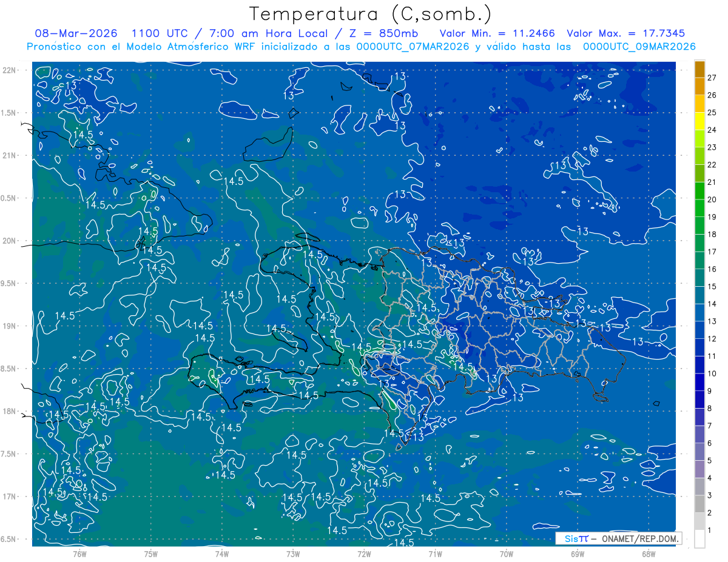This screenshot has width=728, height=562.
Task: Click the '22N' latitude axis label
Action: (10, 70)
